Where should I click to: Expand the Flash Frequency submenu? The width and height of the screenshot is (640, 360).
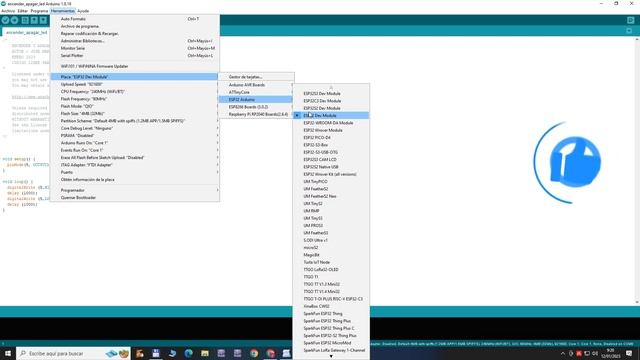[x=135, y=99]
